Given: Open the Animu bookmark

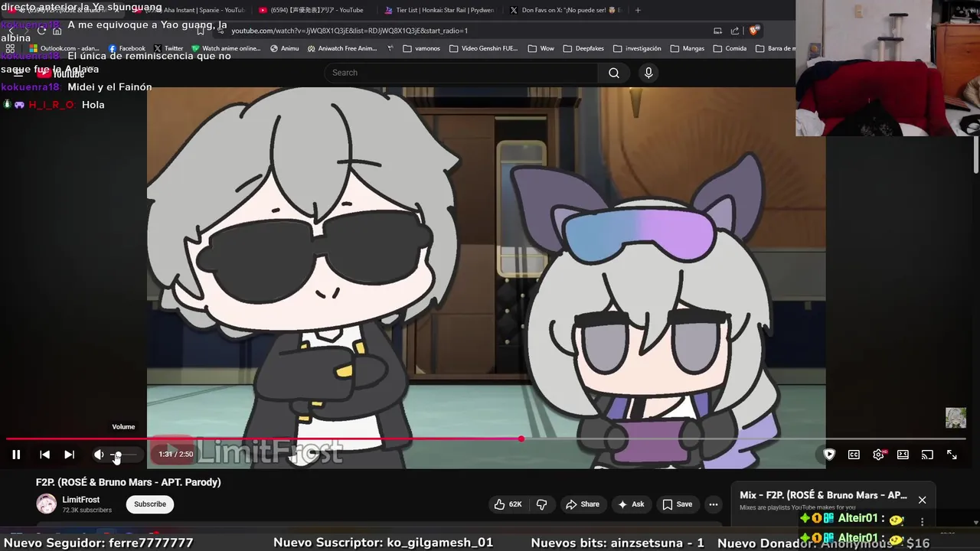Looking at the screenshot, I should tap(284, 48).
